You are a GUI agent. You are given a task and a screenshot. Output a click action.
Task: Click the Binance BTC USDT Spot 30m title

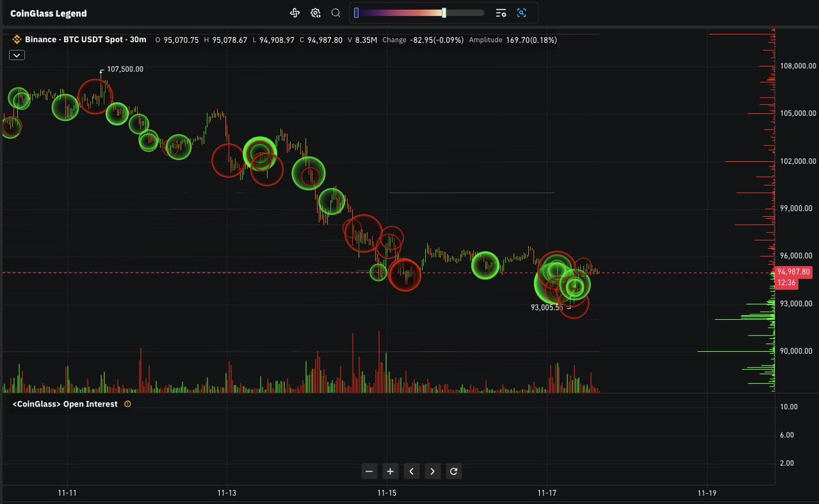pos(85,40)
